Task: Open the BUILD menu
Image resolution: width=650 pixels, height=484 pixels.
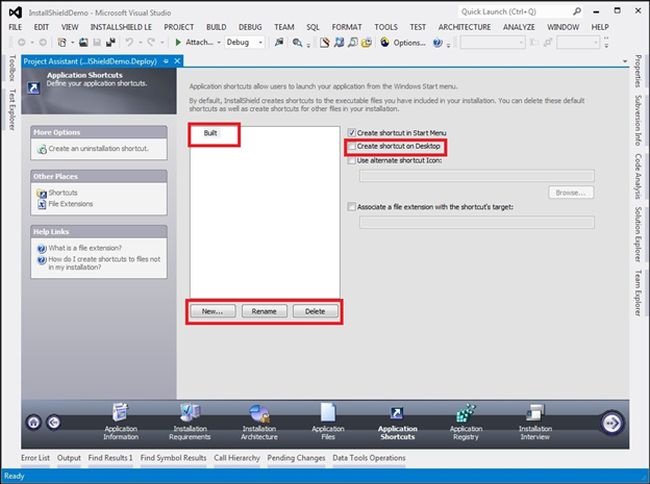Action: [216, 27]
